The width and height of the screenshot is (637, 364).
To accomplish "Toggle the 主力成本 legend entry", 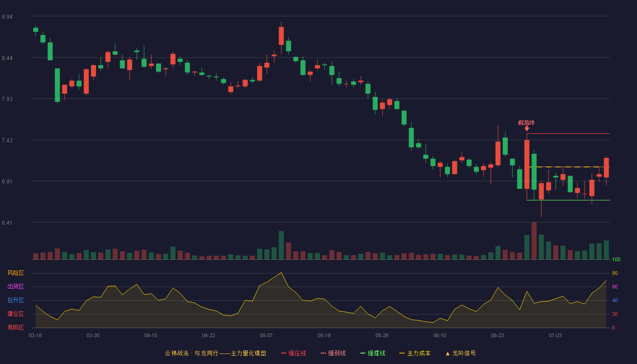I will click(x=415, y=353).
